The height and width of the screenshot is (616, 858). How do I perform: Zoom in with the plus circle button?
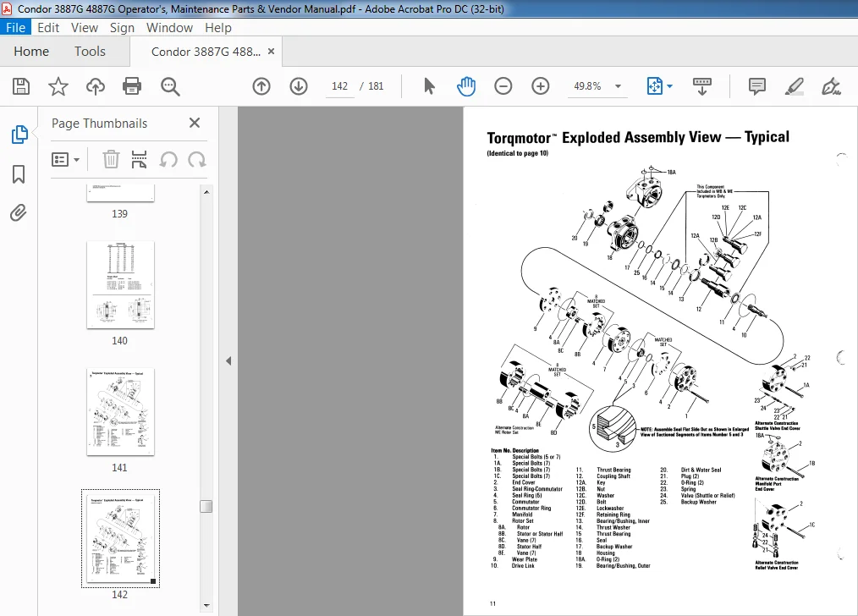coord(541,86)
